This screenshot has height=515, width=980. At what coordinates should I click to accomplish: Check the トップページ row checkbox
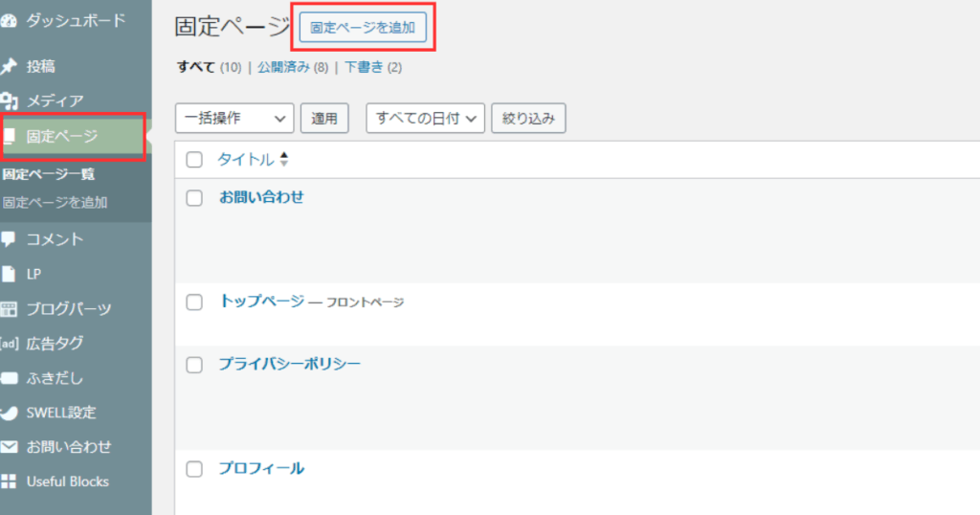coord(194,302)
